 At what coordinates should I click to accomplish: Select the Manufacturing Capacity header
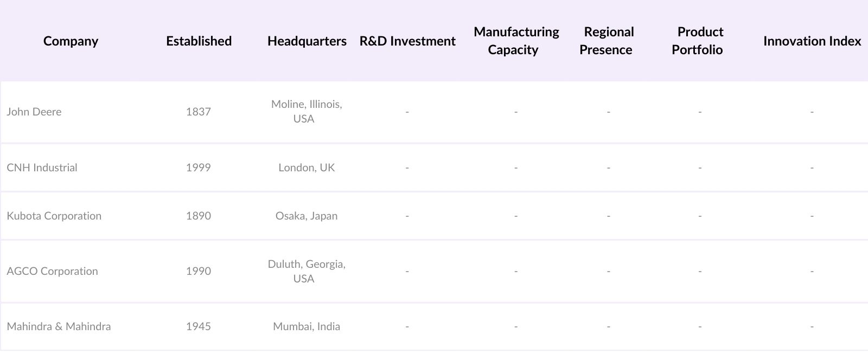(x=516, y=41)
